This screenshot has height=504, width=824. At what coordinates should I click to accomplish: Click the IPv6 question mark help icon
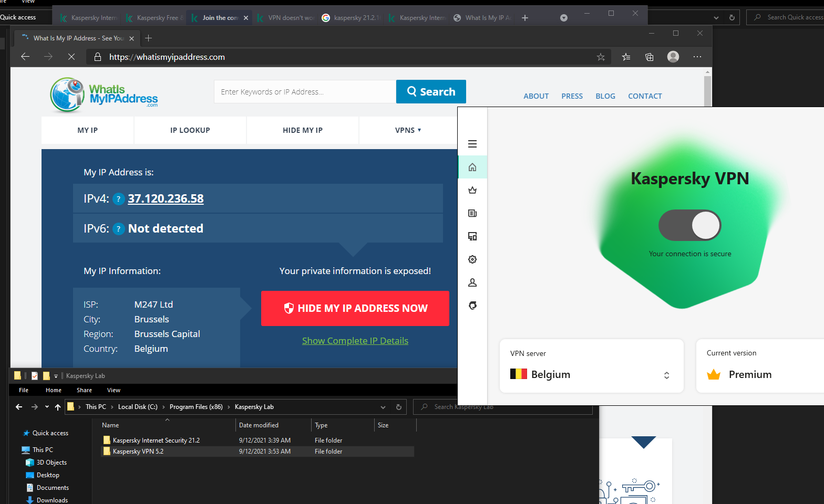click(119, 229)
